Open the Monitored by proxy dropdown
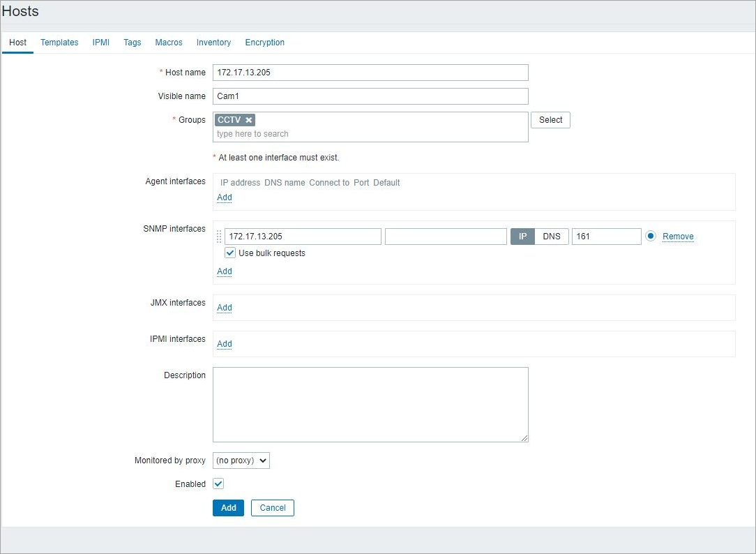756x554 pixels. point(241,461)
